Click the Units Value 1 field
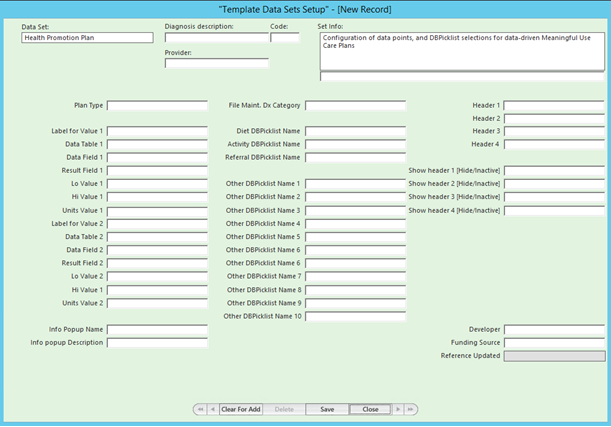The width and height of the screenshot is (611, 427). click(157, 211)
